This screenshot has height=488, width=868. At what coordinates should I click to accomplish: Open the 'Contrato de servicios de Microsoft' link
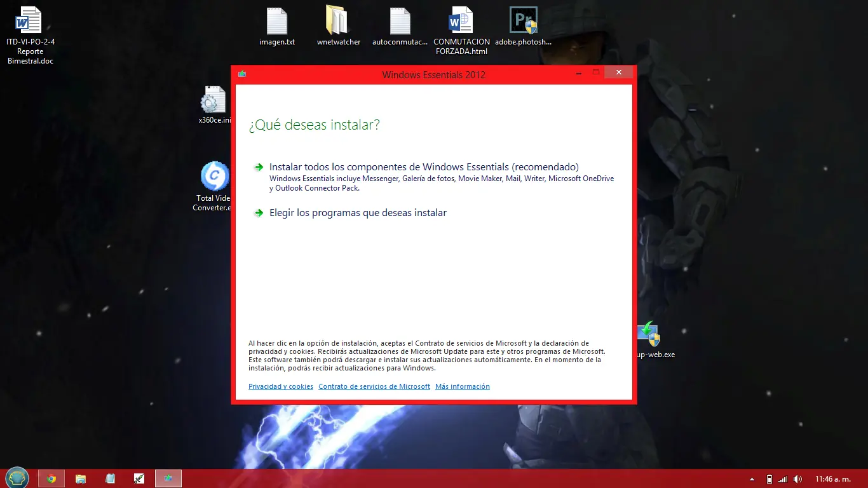374,386
